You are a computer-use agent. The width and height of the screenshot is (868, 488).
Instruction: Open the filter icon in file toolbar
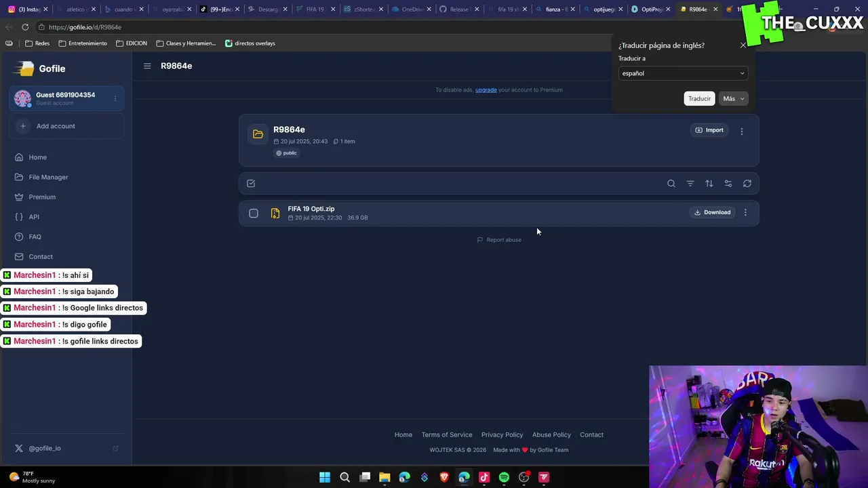point(690,183)
